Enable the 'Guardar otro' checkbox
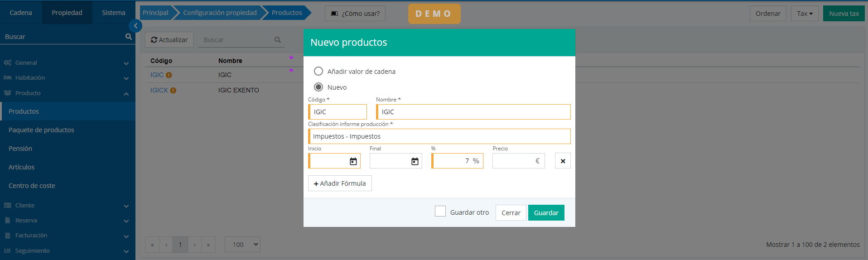Screen dimensions: 868x260 click(440, 212)
